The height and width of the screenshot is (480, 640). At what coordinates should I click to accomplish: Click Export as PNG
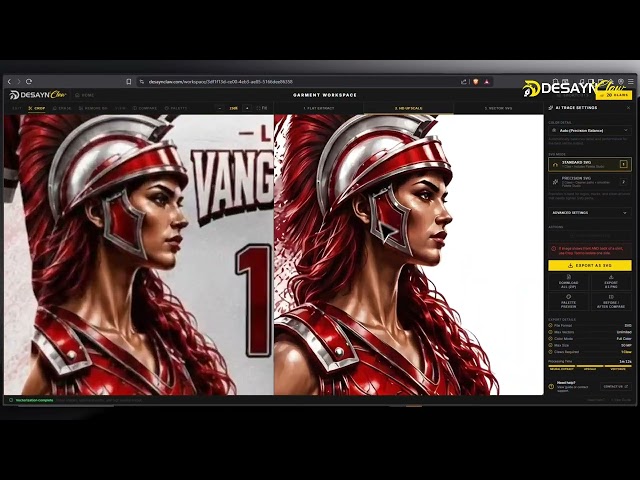(x=611, y=282)
